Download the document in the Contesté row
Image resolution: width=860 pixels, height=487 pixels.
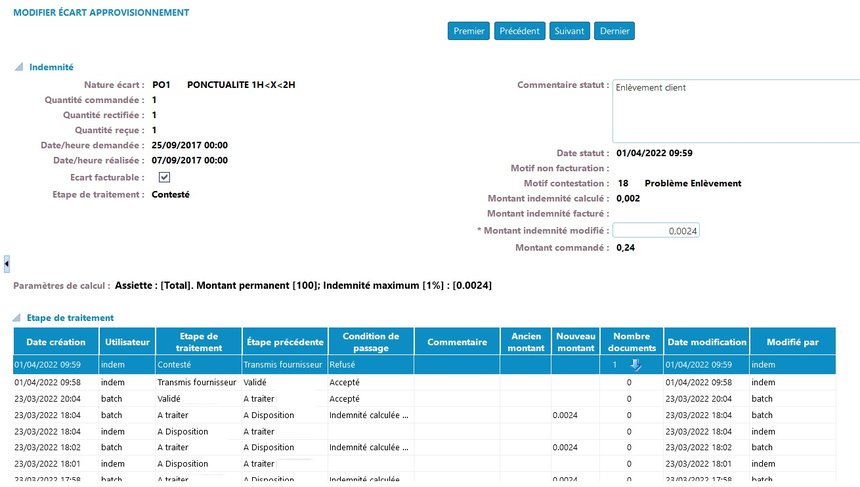coord(636,365)
